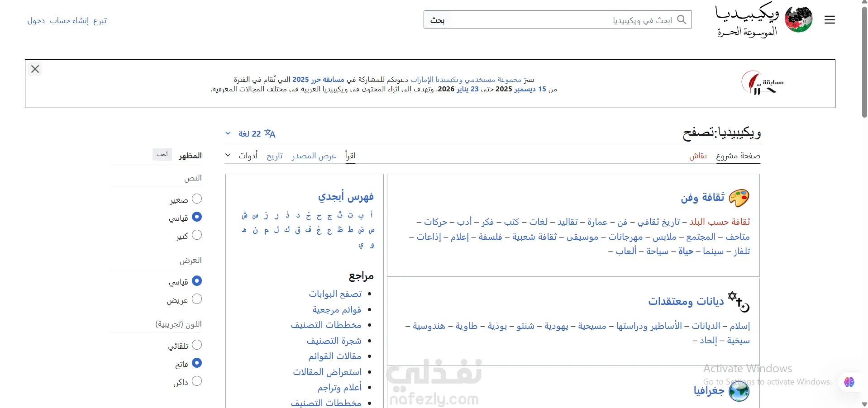The width and height of the screenshot is (868, 408).
Task: Open the ديانات ومعتقدات heading link
Action: click(686, 301)
